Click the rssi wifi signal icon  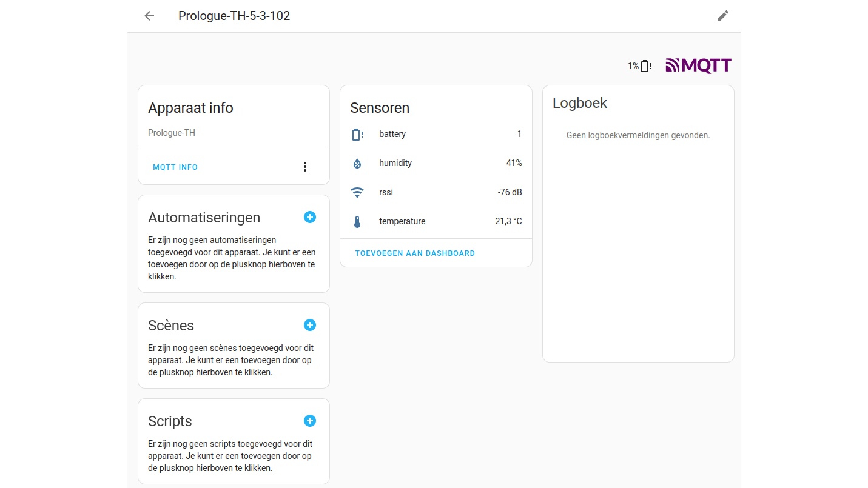point(357,192)
